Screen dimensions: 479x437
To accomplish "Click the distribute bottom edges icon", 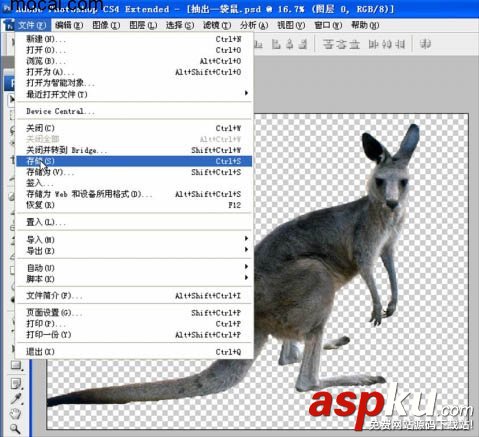I will point(354,44).
